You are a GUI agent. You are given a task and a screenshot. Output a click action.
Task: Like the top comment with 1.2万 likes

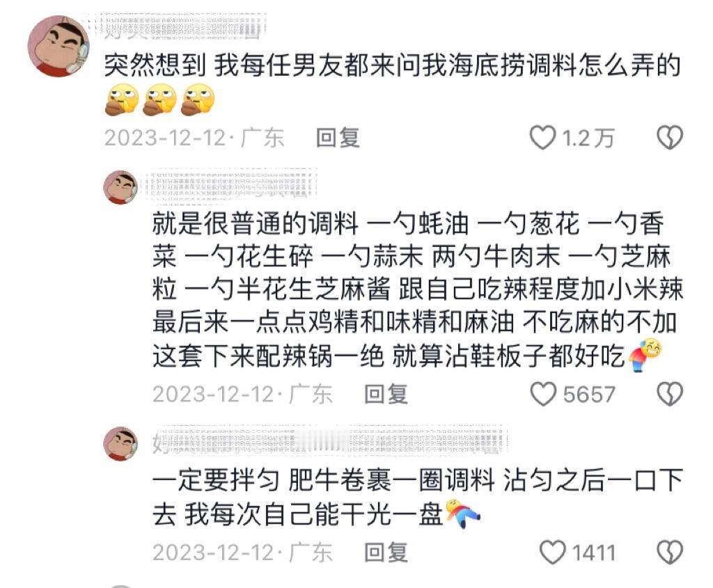(x=543, y=138)
